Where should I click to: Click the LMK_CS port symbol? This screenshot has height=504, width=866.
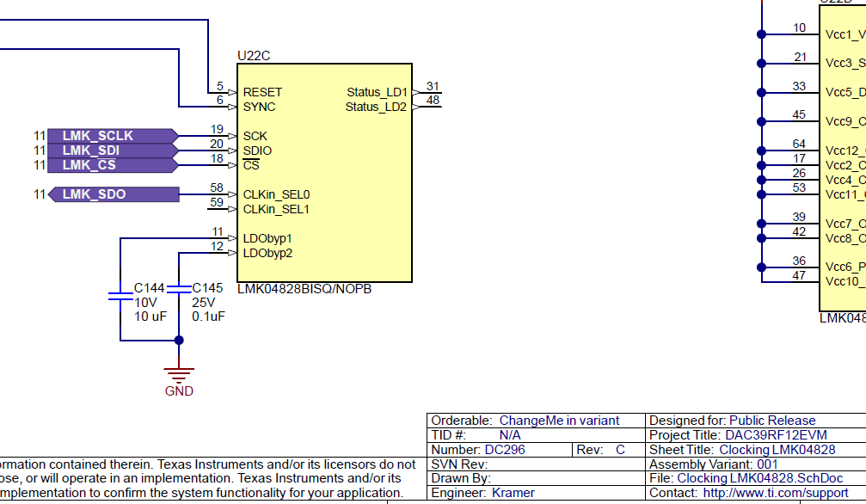tap(112, 165)
